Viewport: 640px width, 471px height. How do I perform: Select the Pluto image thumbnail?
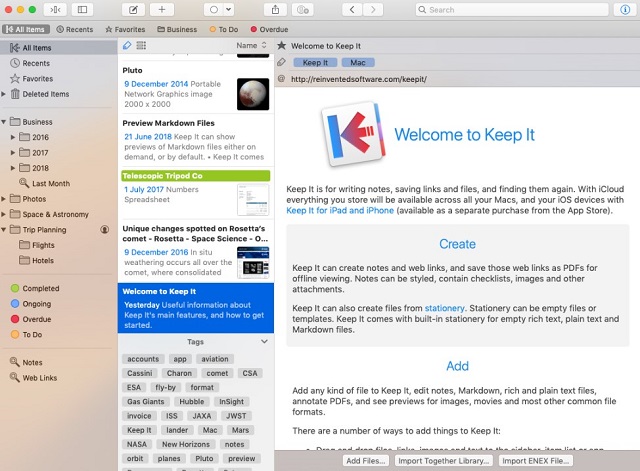coord(253,94)
